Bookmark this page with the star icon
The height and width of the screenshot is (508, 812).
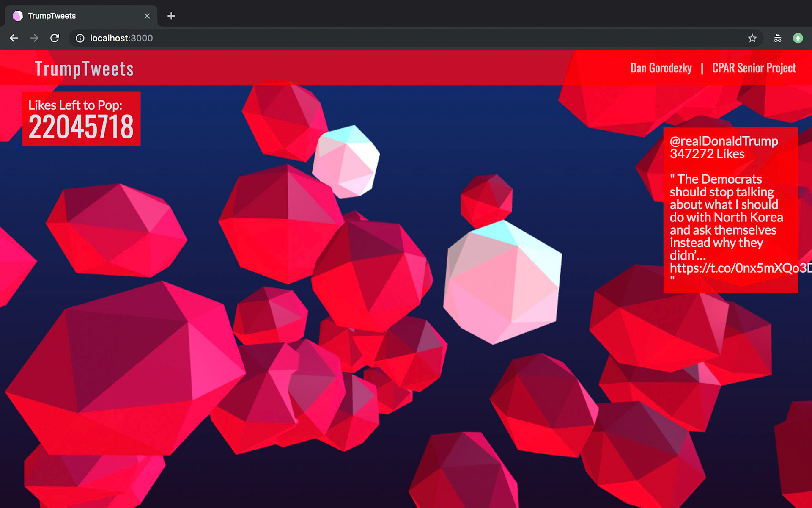pyautogui.click(x=752, y=38)
